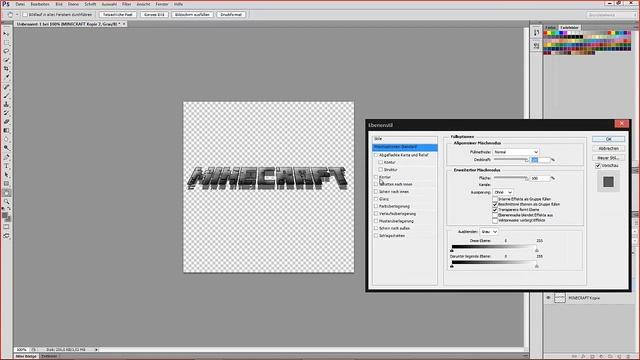The image size is (640, 360).
Task: Uncheck Transparenz formt Ebene
Action: [495, 209]
